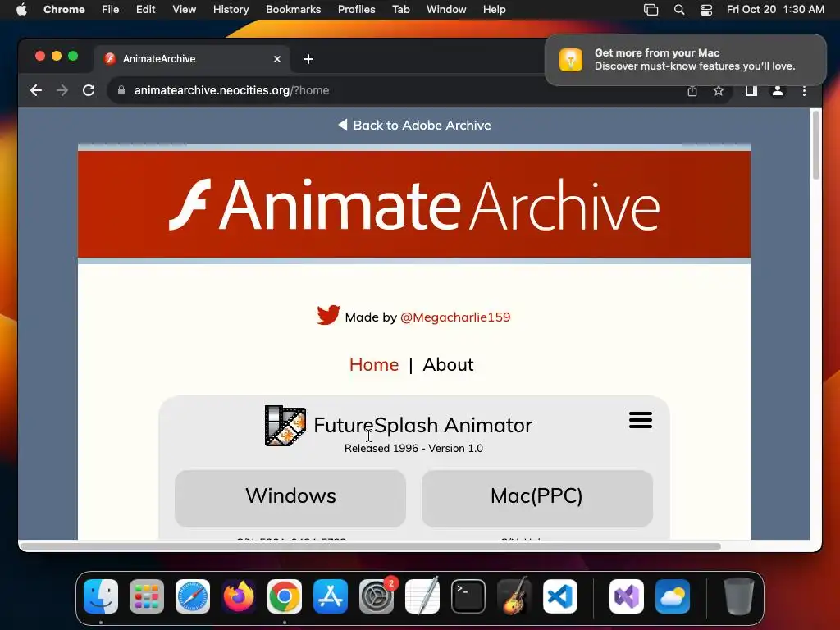Open Control Center in menu bar
Screen dimensions: 840x630
[706, 9]
